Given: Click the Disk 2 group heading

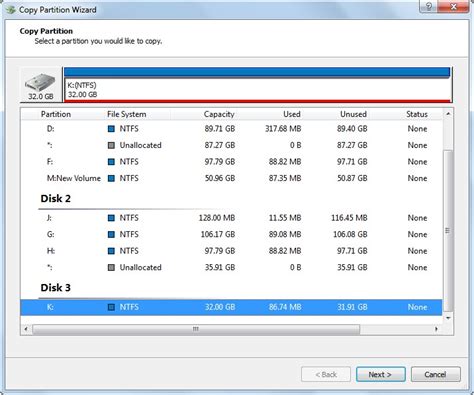Looking at the screenshot, I should (x=56, y=199).
